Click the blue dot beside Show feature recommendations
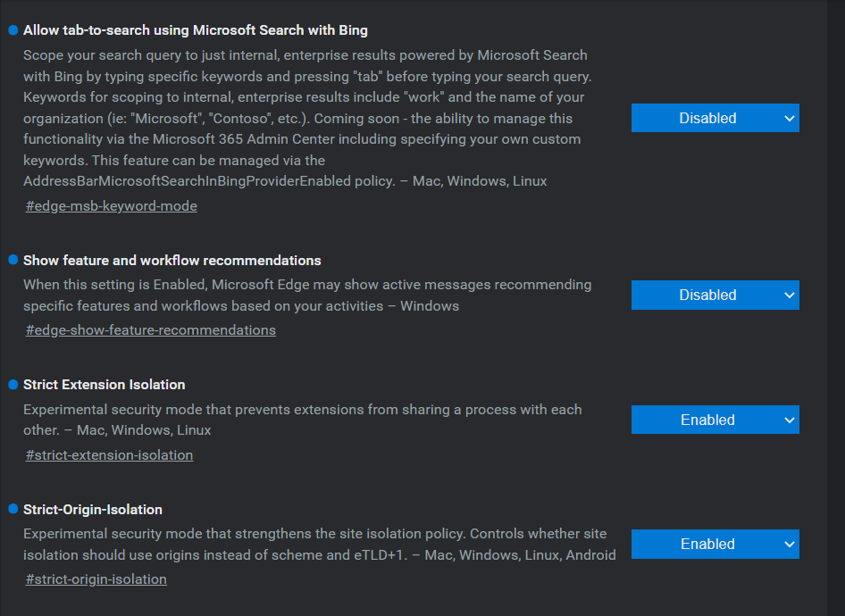 13,261
